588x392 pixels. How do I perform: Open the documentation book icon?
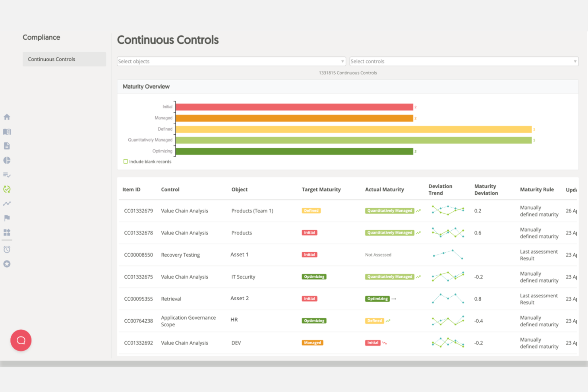tap(7, 131)
